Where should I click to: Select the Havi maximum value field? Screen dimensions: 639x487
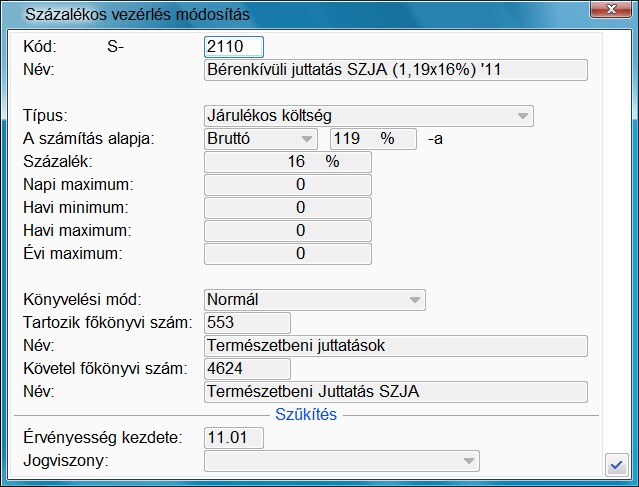pyautogui.click(x=288, y=231)
